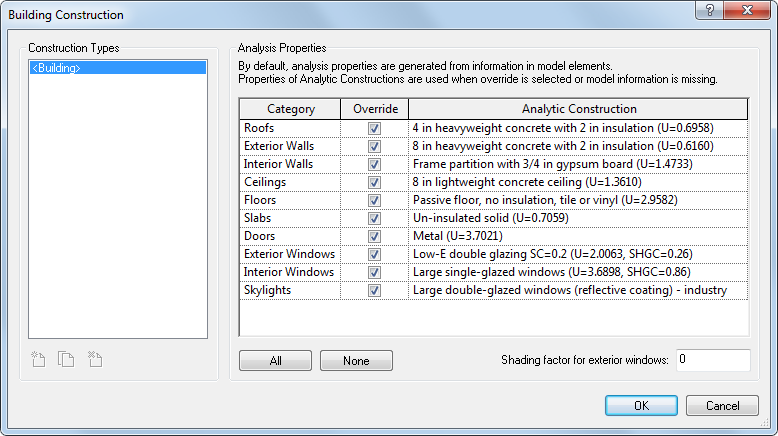Toggle the Skylights override checkbox
Viewport: 778px width, 436px height.
coord(374,291)
